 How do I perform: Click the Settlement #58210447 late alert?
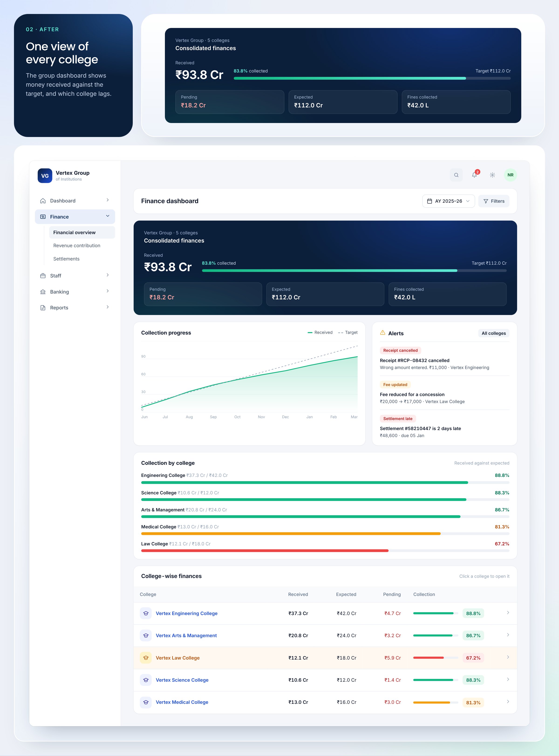coord(444,427)
